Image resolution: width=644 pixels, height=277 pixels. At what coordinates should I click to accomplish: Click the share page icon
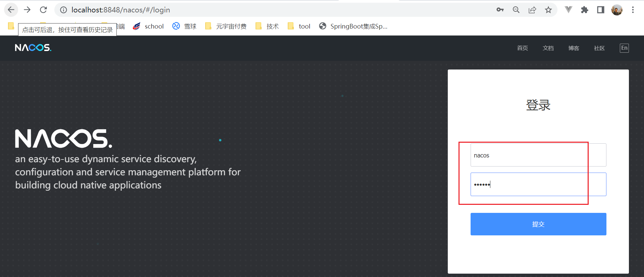(532, 10)
